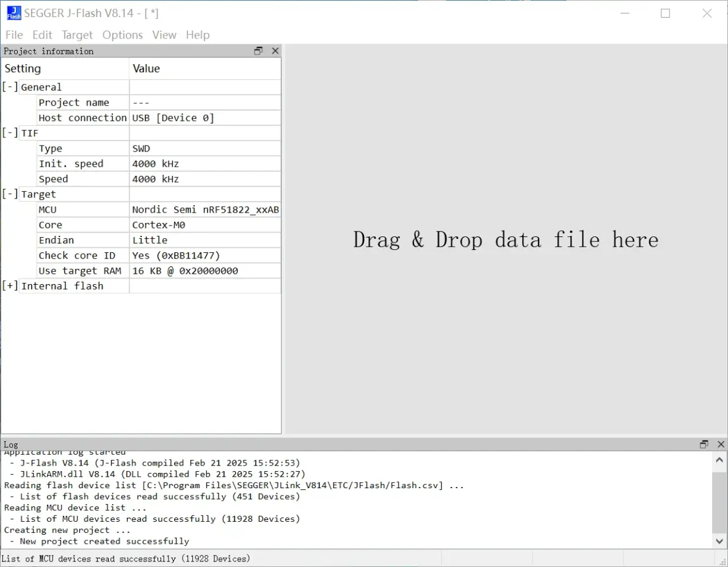Click the Yes (0xBB11477) value
Screen dimensions: 728x567
click(x=176, y=256)
